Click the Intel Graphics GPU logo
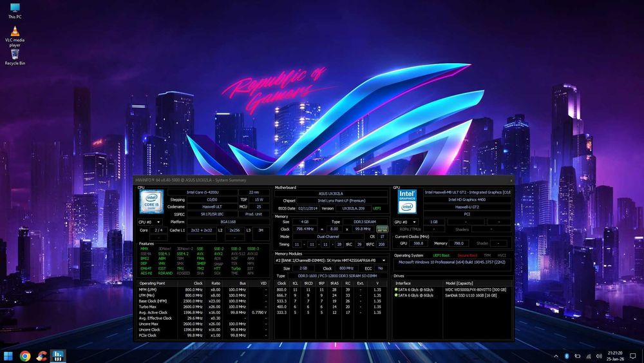The height and width of the screenshot is (363, 644). 407,201
